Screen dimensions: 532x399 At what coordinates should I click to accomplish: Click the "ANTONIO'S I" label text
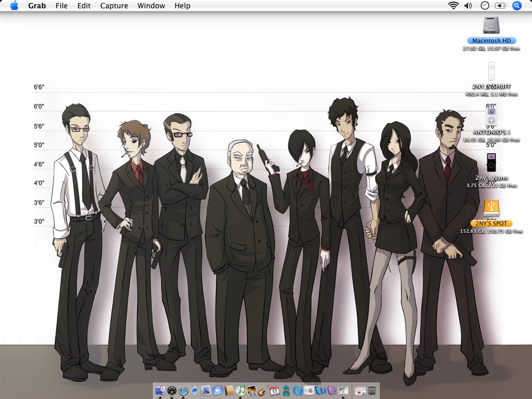click(x=491, y=132)
